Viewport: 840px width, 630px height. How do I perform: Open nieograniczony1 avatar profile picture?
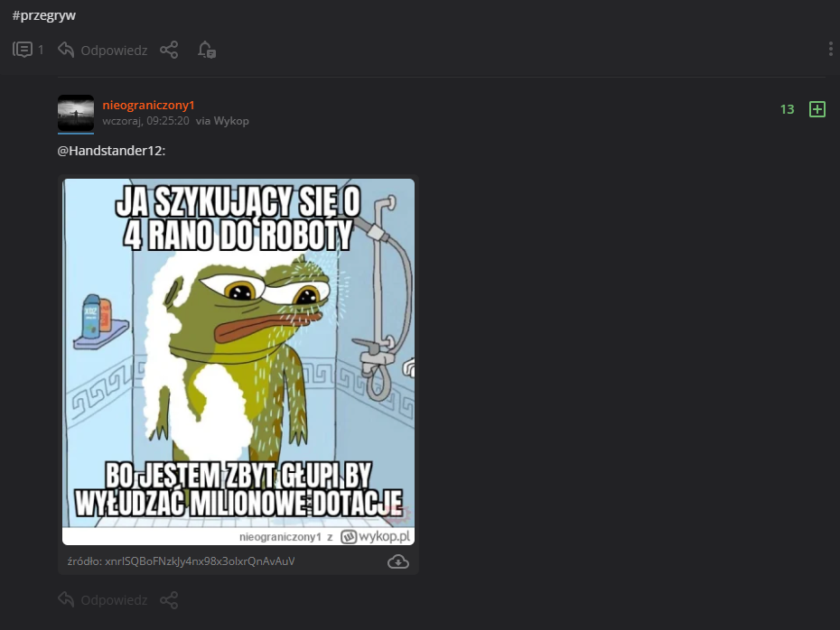(x=76, y=113)
